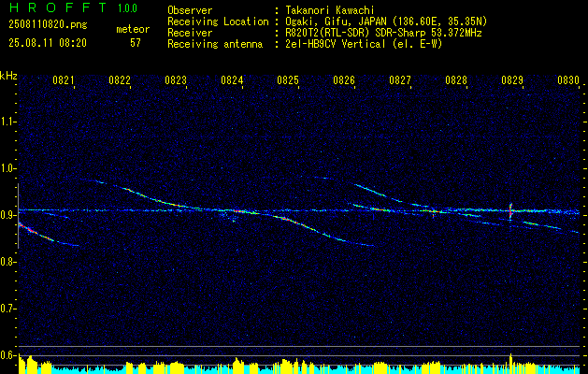Click the 1.0 kHz axis label
The image size is (588, 374).
click(7, 168)
